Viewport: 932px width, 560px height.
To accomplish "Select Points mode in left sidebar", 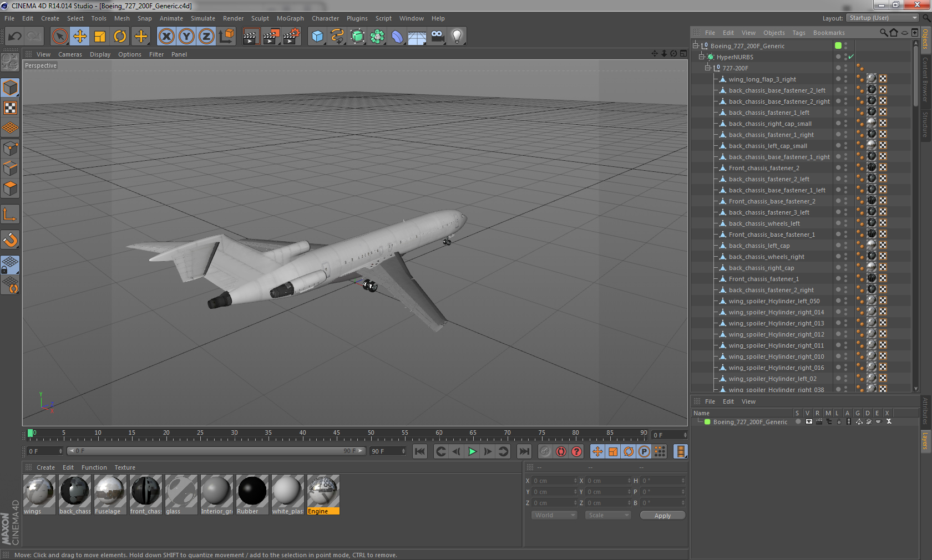I will pyautogui.click(x=11, y=148).
